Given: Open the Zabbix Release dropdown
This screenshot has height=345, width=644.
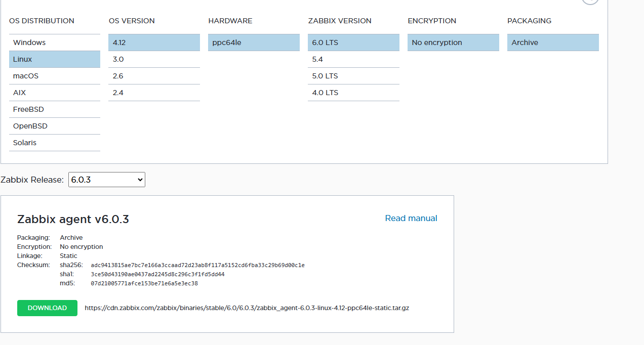Looking at the screenshot, I should [107, 180].
